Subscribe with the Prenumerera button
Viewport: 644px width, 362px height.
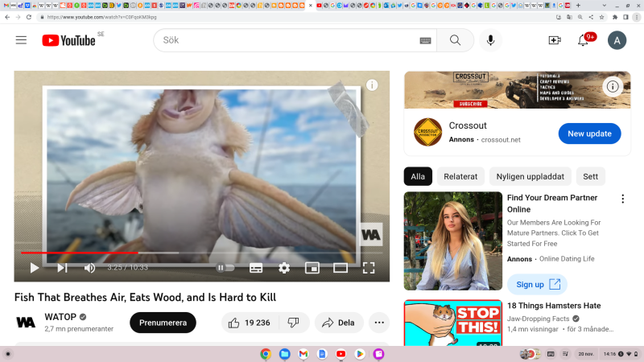(x=163, y=323)
